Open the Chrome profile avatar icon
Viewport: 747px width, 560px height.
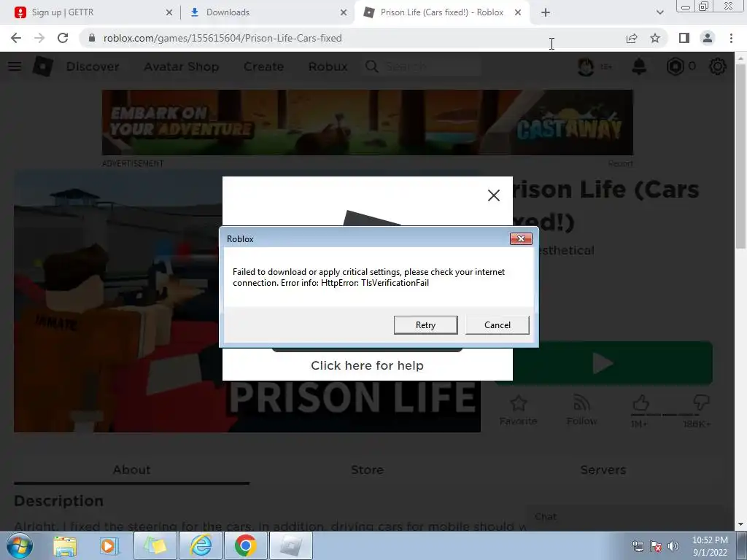tap(708, 38)
